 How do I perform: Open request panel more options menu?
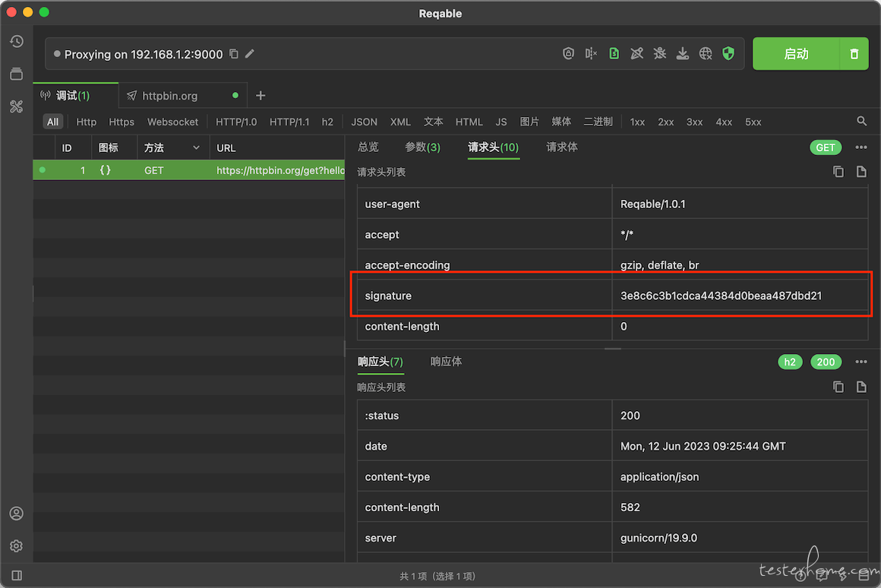pyautogui.click(x=860, y=147)
